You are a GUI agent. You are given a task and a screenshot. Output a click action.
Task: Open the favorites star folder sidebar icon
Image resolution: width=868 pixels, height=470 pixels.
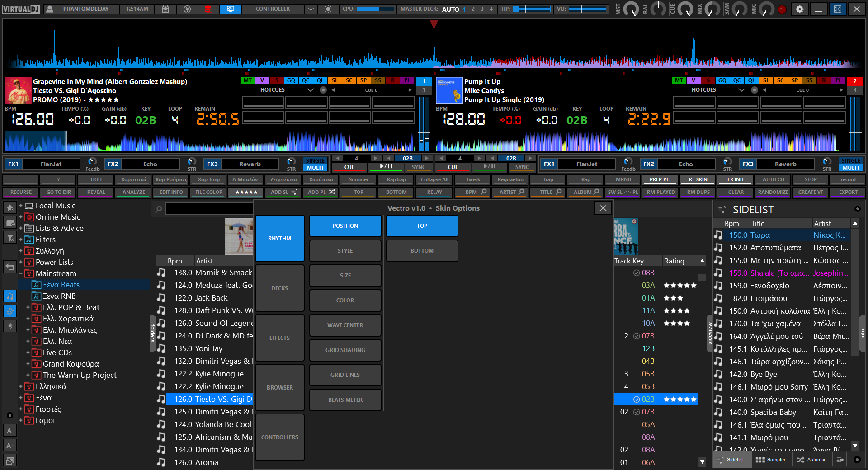[x=10, y=208]
